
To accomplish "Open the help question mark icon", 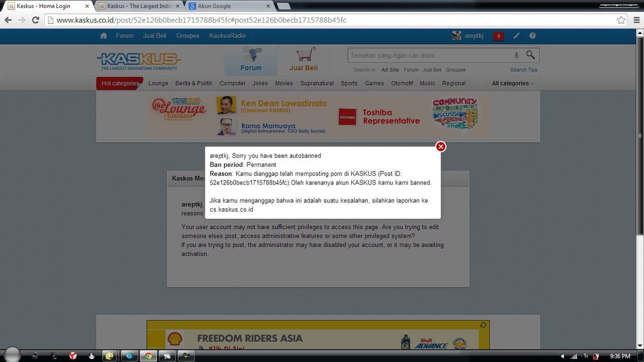I will [x=532, y=36].
